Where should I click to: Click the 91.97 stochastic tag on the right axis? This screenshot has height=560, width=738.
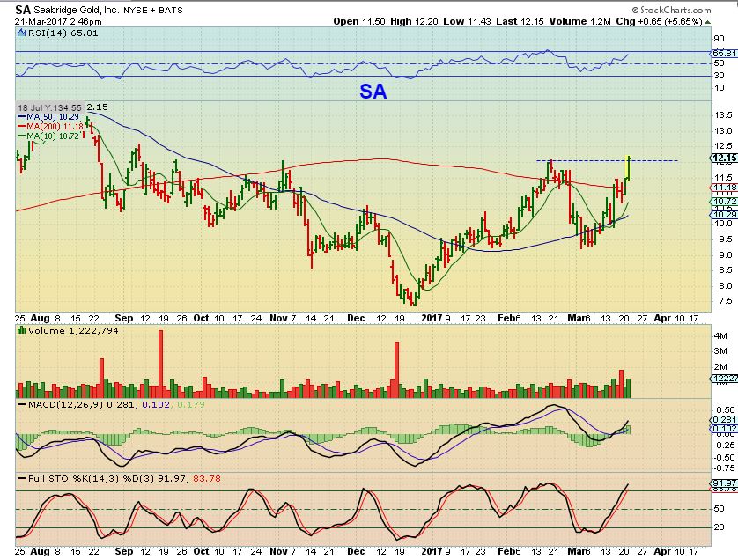tap(725, 483)
